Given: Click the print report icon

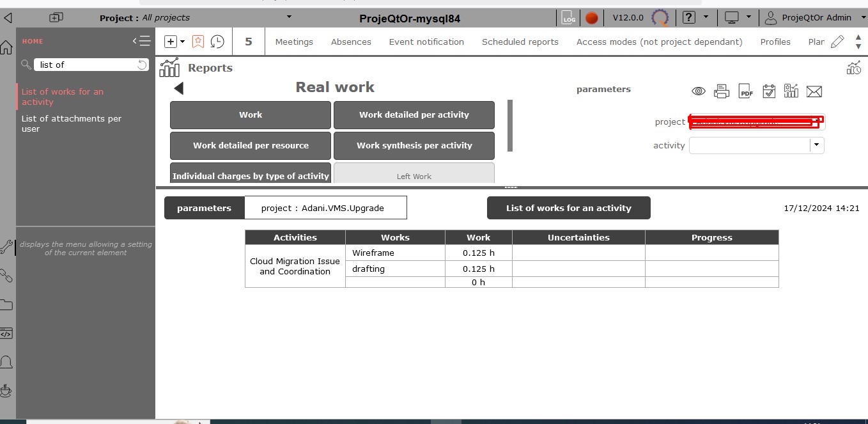Looking at the screenshot, I should tap(722, 91).
